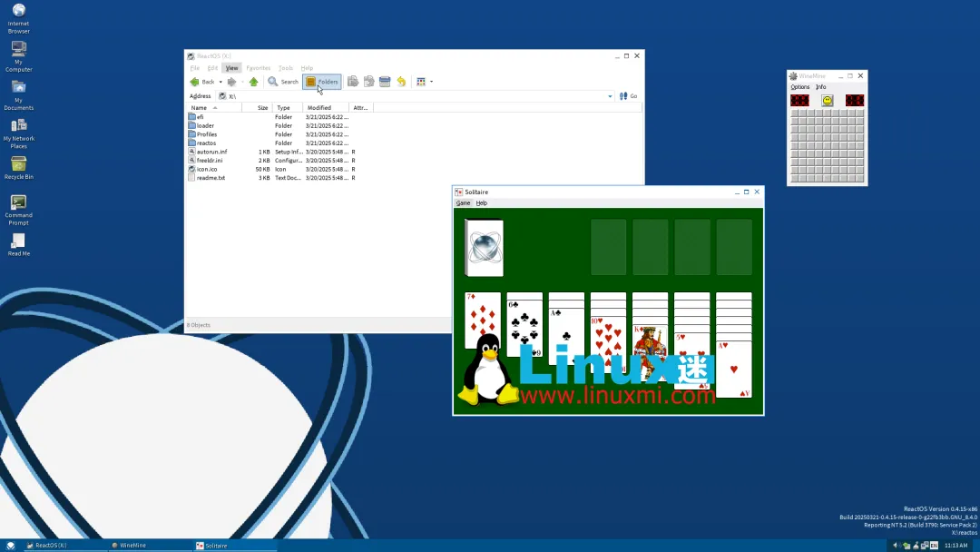Select the My Documents desktop icon
The image size is (980, 552).
coord(19,95)
